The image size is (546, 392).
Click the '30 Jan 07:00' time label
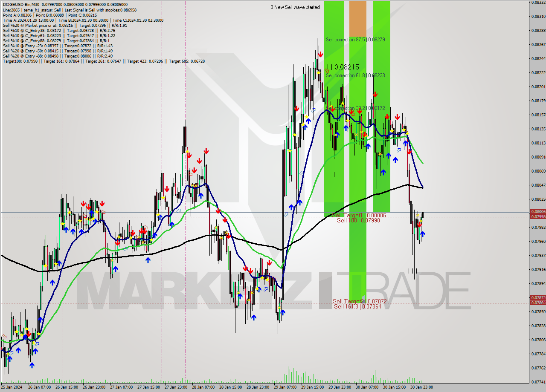click(366, 387)
